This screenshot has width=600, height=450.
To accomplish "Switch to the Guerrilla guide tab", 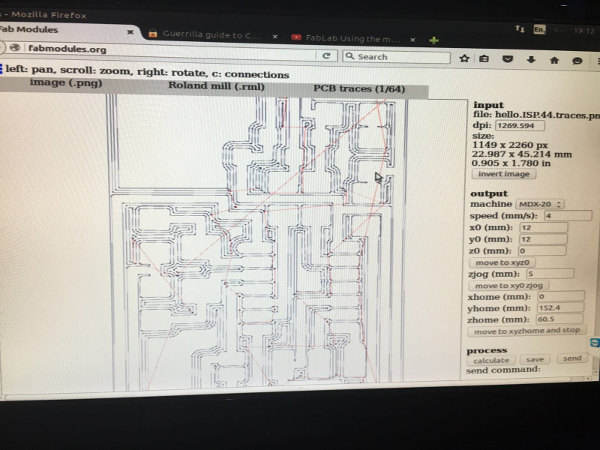I will point(210,34).
